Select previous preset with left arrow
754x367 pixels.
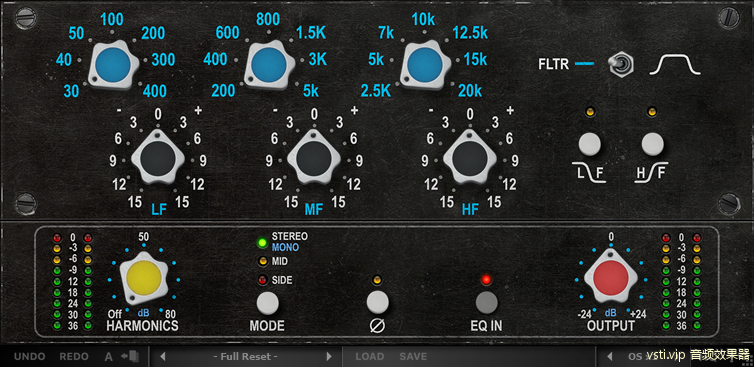click(163, 356)
